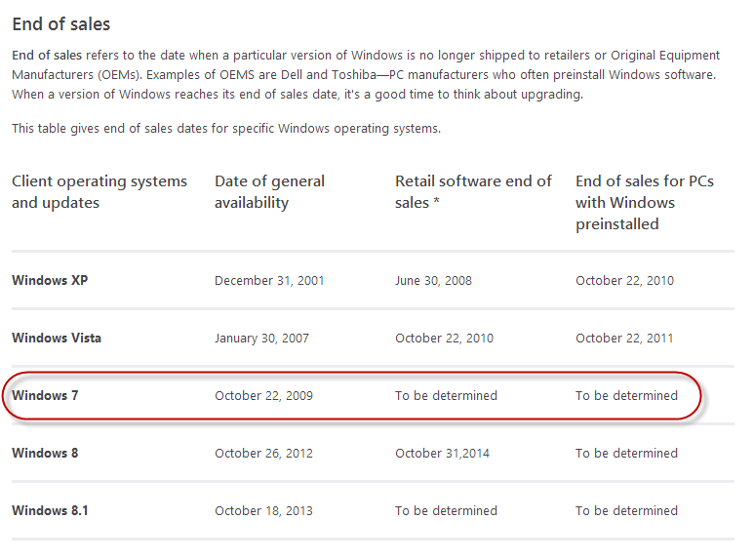This screenshot has height=560, width=753.
Task: Select the October 18, 2013 date cell
Action: (263, 511)
